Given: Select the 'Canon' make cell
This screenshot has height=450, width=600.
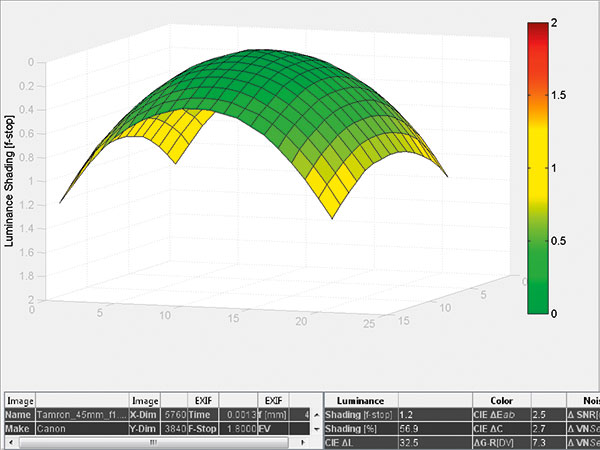Looking at the screenshot, I should [x=82, y=429].
